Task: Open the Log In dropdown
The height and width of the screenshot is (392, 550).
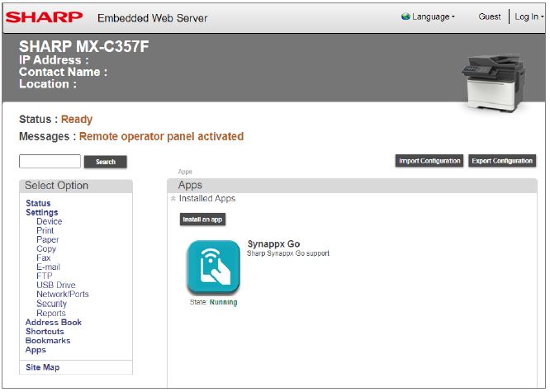Action: pyautogui.click(x=529, y=17)
